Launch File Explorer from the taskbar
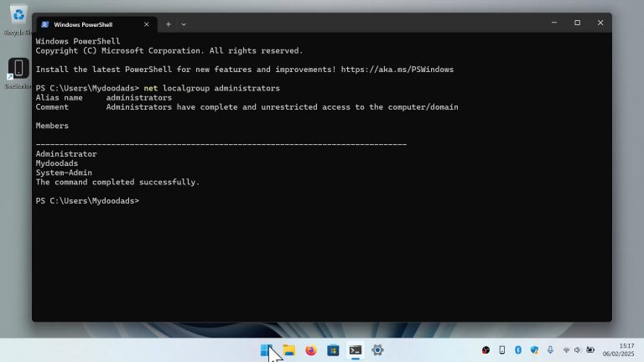Viewport: 644px width, 362px height. pos(288,350)
